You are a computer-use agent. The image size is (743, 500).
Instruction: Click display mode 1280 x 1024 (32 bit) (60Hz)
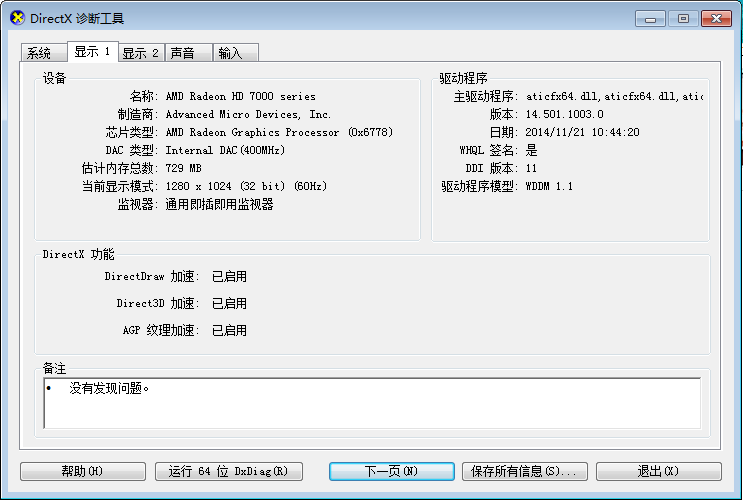(246, 186)
